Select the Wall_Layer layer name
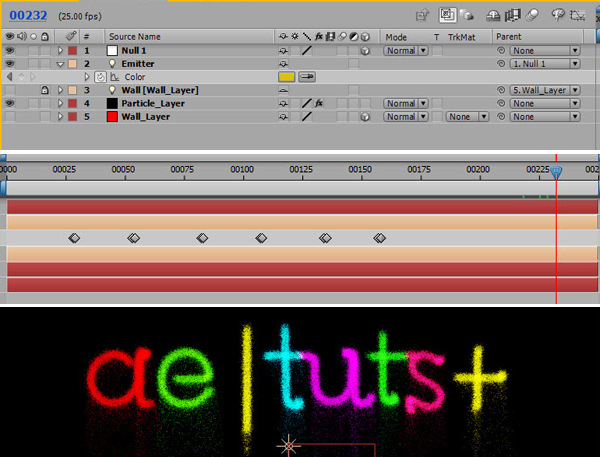Image resolution: width=600 pixels, height=457 pixels. [145, 117]
